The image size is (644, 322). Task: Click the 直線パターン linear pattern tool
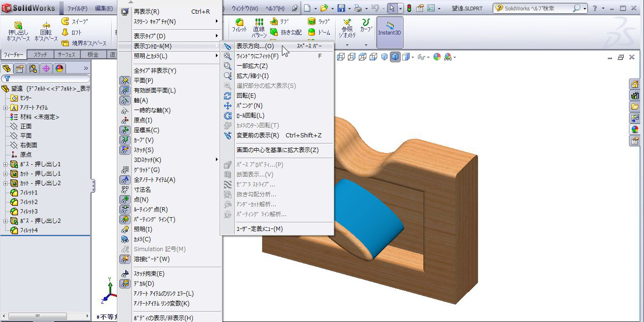259,28
